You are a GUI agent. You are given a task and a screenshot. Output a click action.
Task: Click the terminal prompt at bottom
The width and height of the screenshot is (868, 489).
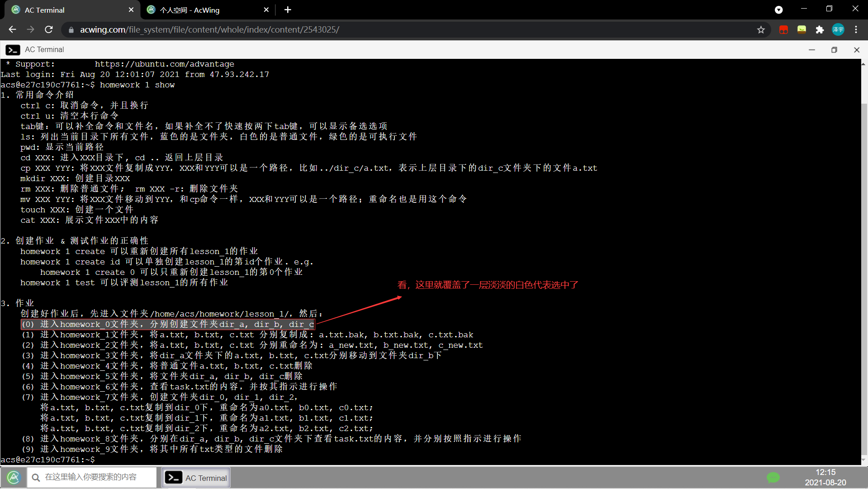(48, 460)
